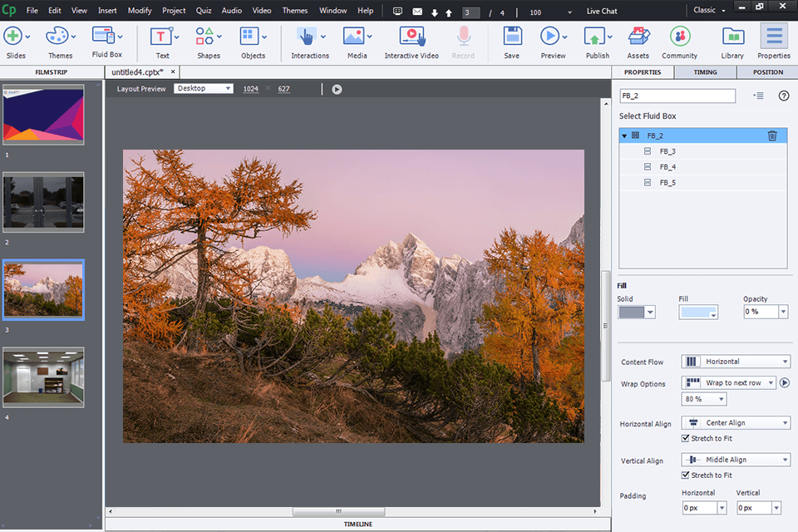
Task: Click the Interactive Video icon
Action: click(411, 37)
